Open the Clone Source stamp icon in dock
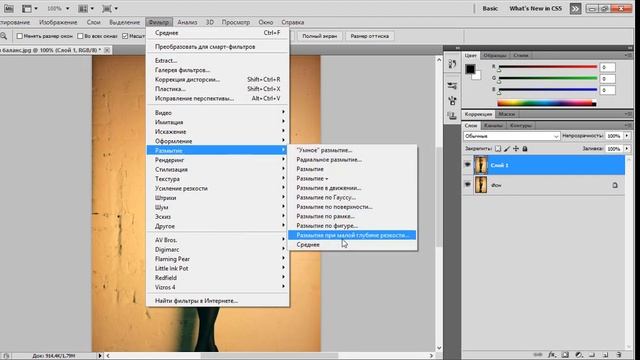The height and width of the screenshot is (360, 640). pos(452,116)
